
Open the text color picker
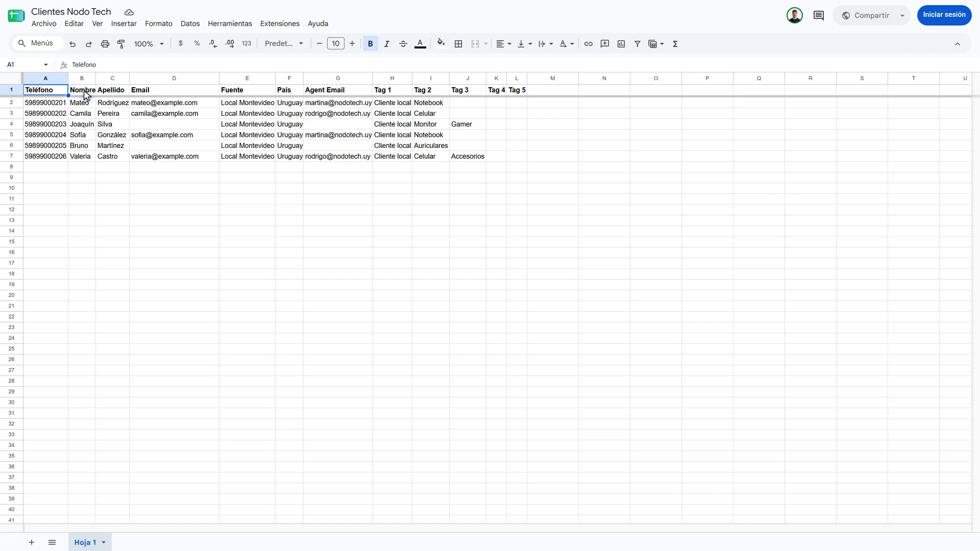click(x=420, y=44)
